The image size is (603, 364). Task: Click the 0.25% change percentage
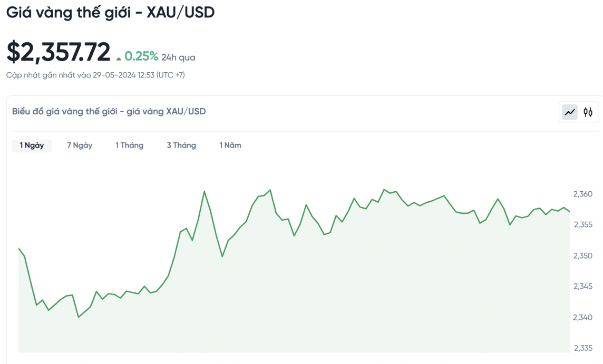[141, 56]
